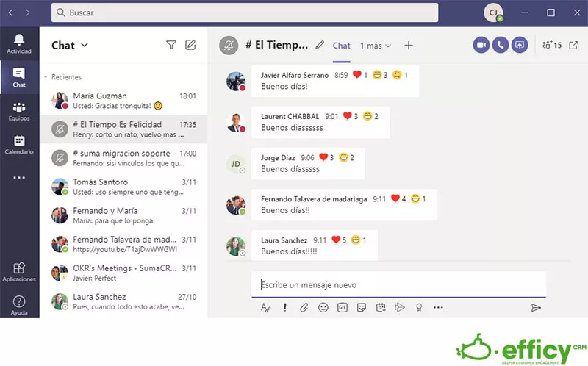Open Aplicaciones in the sidebar
Viewport: 588px width, 366px height.
(x=19, y=272)
